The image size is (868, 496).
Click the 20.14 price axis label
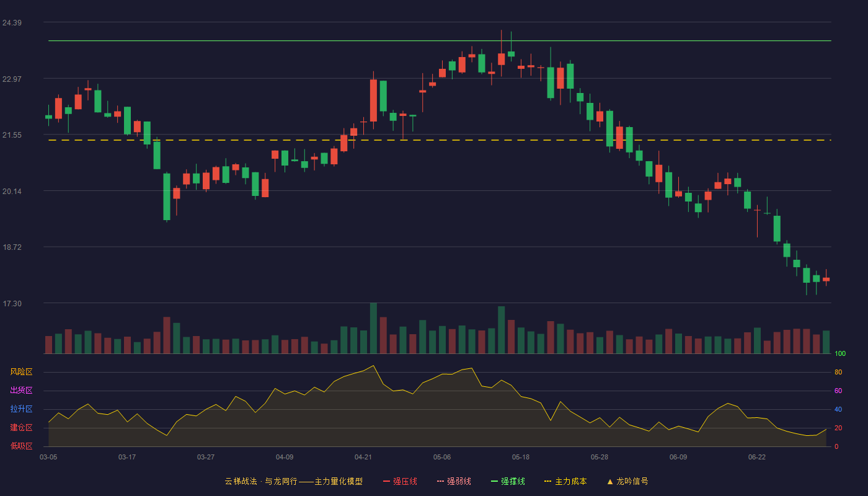point(12,191)
